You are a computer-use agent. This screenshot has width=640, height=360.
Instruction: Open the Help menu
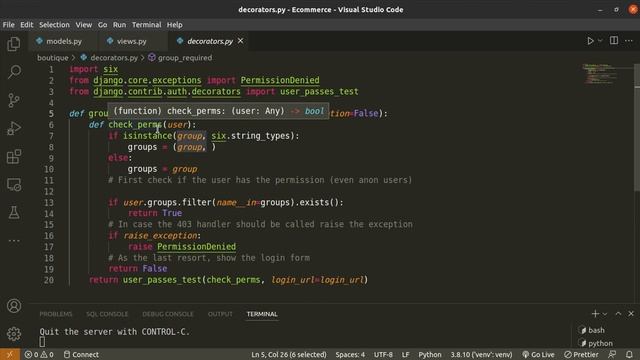pos(174,24)
